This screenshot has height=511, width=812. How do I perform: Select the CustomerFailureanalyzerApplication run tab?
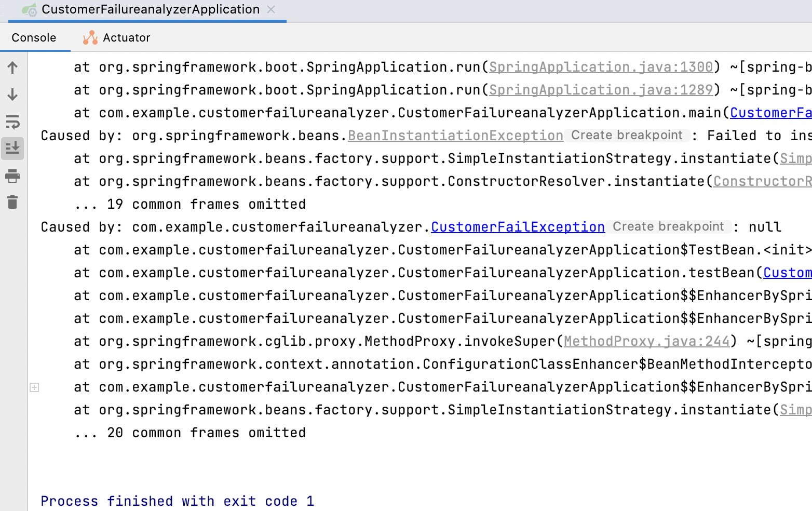150,9
